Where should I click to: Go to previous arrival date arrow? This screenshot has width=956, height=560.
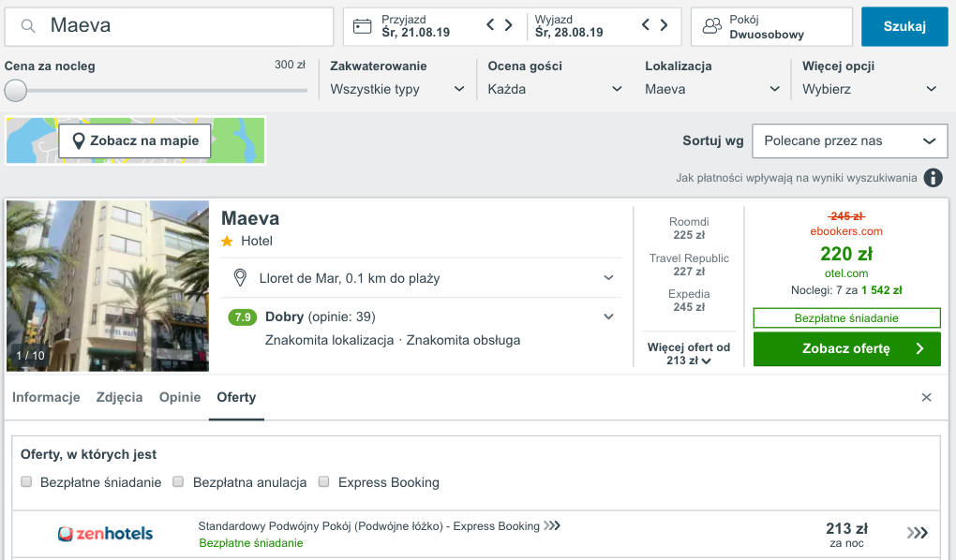tap(490, 25)
